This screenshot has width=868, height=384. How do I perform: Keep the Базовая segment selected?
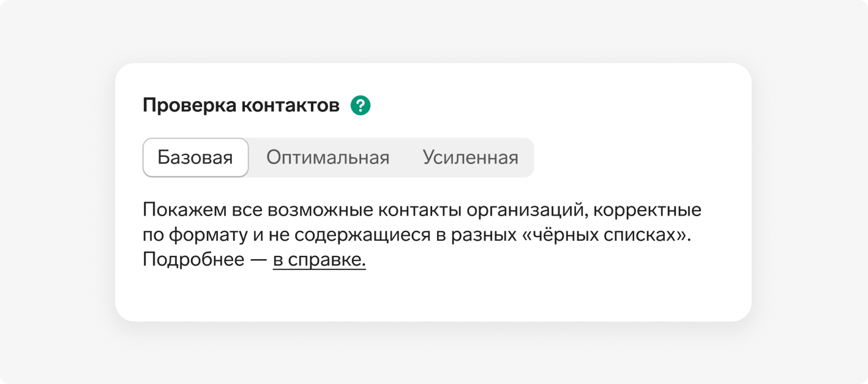pos(195,157)
